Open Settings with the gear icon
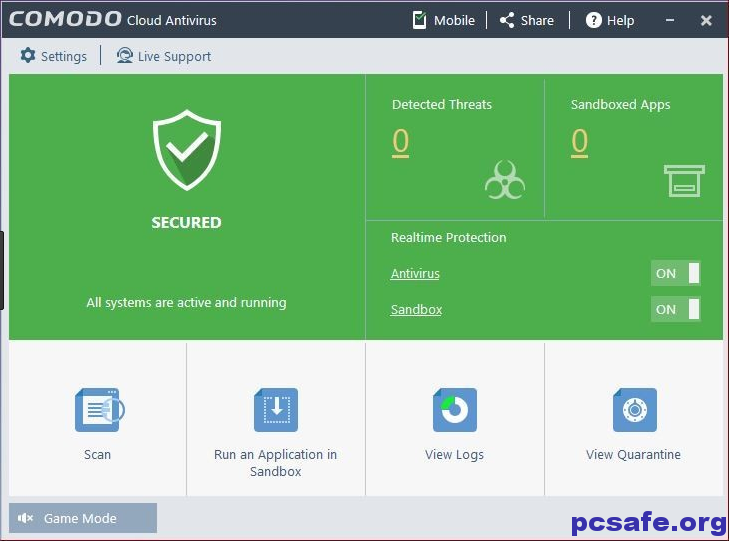 pyautogui.click(x=28, y=56)
